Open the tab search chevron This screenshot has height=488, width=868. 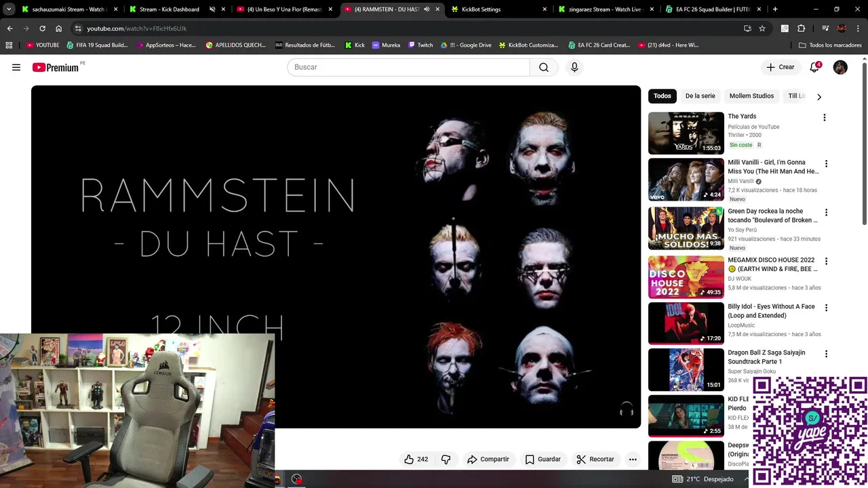pos(9,9)
